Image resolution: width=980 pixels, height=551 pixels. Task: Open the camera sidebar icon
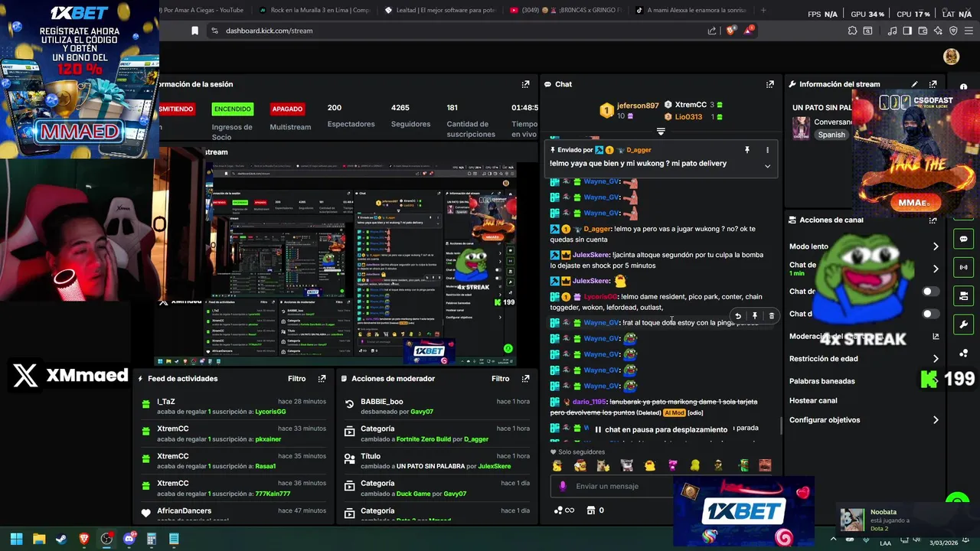[x=963, y=295]
